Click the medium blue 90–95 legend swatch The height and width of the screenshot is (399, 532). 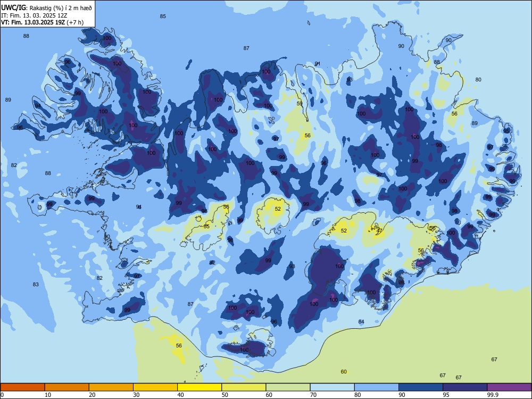tap(421, 387)
